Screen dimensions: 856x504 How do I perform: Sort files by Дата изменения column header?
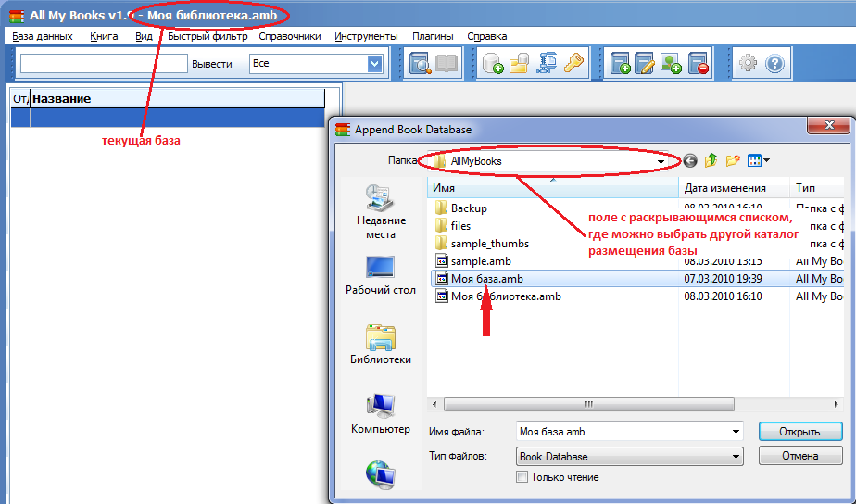click(734, 188)
